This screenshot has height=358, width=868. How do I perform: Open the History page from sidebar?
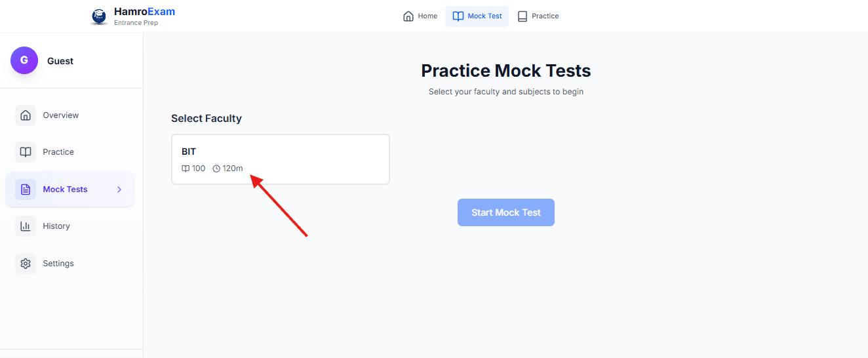click(56, 226)
